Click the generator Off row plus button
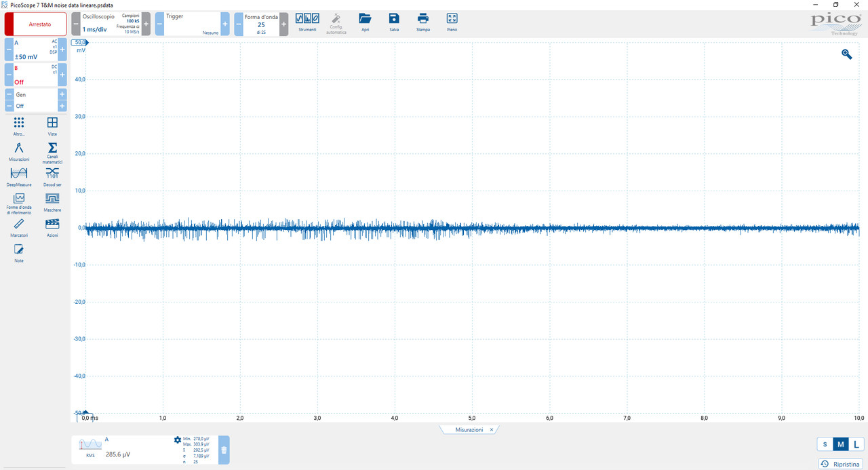The width and height of the screenshot is (868, 470). tap(62, 106)
